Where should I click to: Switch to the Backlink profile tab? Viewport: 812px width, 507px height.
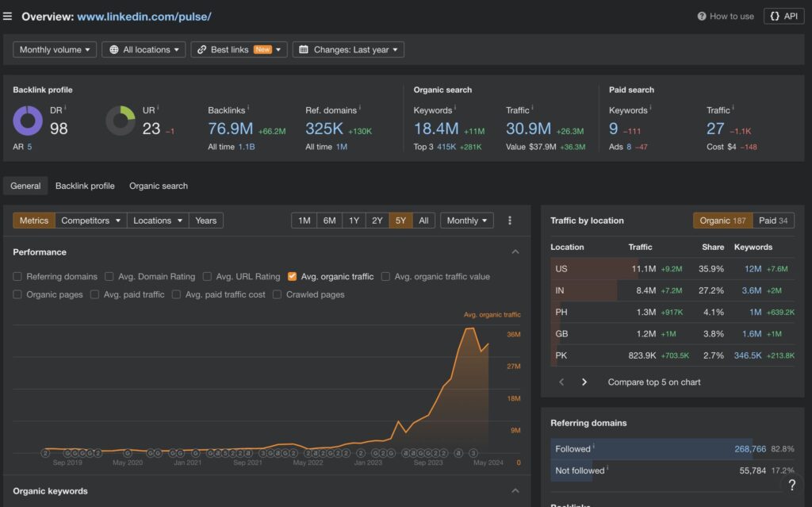(x=85, y=186)
